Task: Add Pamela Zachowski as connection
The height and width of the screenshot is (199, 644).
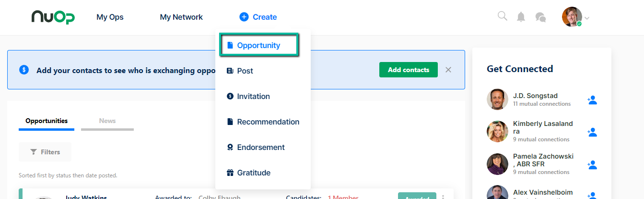Action: [592, 164]
